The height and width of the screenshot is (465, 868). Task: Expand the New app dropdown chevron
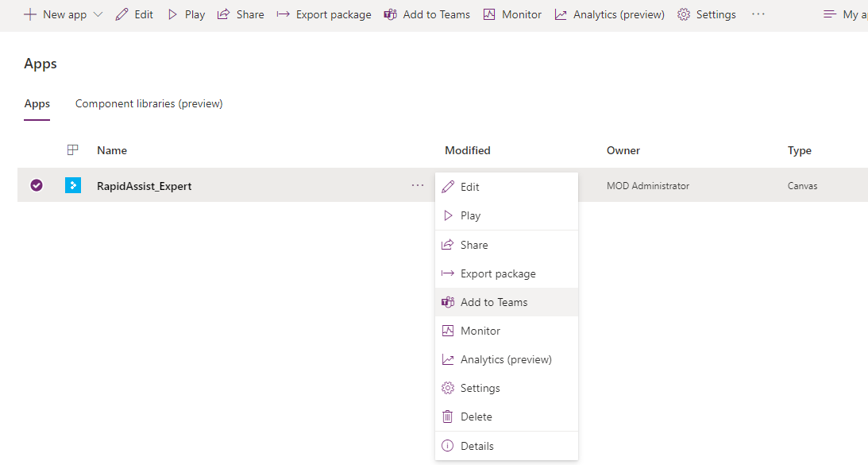pyautogui.click(x=98, y=14)
